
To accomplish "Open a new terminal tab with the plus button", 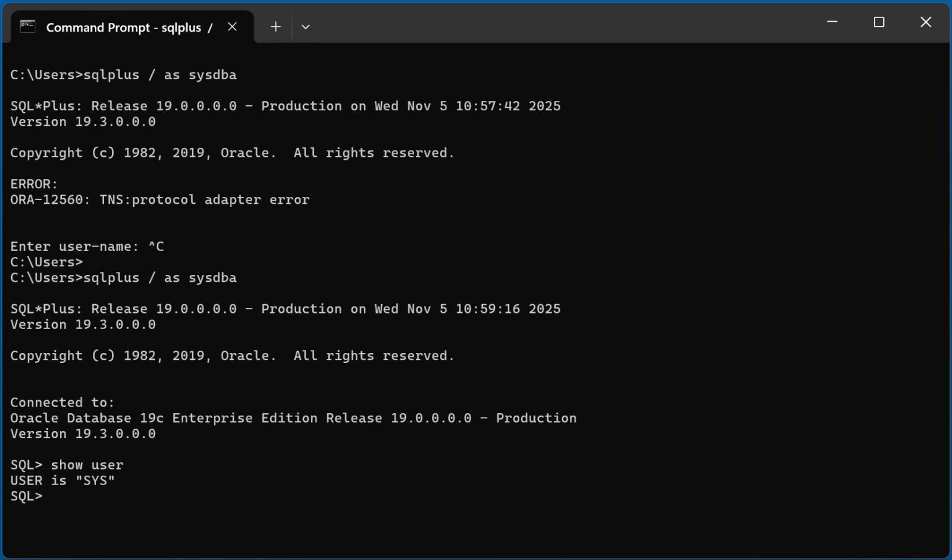I will pyautogui.click(x=275, y=26).
